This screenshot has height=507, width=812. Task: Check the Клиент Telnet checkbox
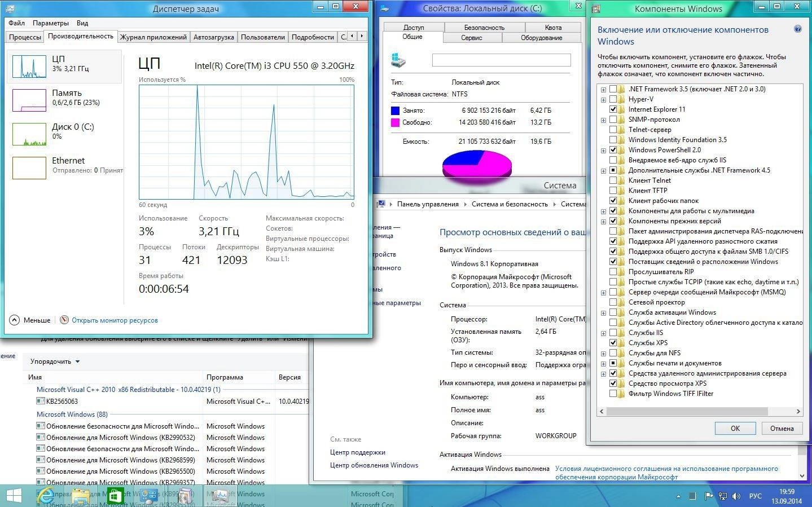click(x=613, y=180)
